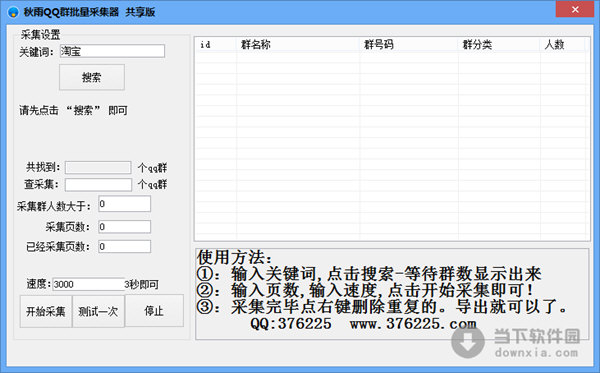The height and width of the screenshot is (373, 600).
Task: Click the 采集页数 pages input field
Action: tap(124, 226)
